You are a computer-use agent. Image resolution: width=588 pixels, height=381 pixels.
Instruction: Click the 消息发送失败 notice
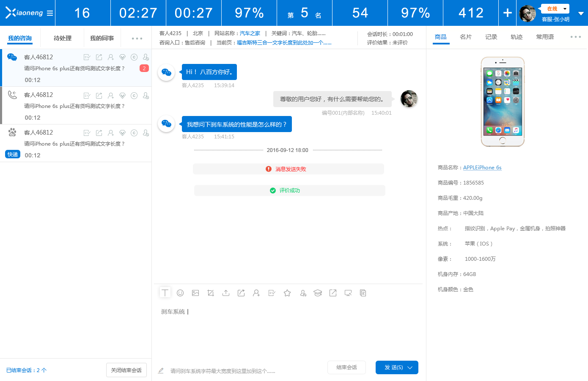coord(289,169)
